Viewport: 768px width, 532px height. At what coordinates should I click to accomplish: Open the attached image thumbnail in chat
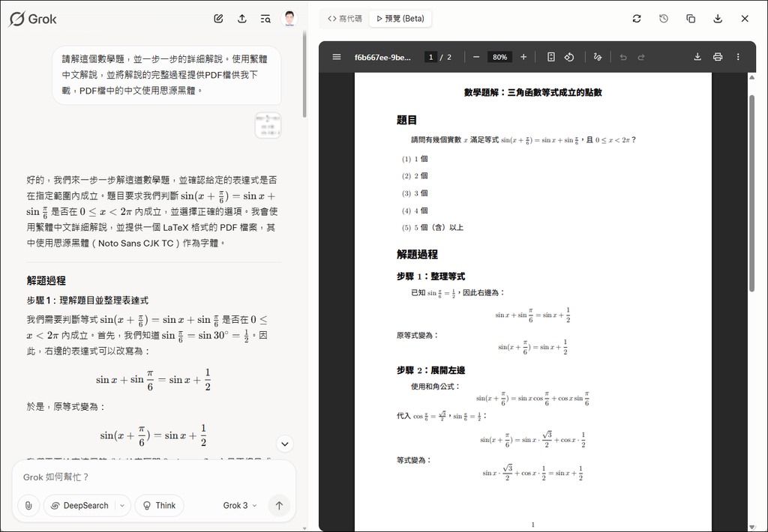[268, 125]
